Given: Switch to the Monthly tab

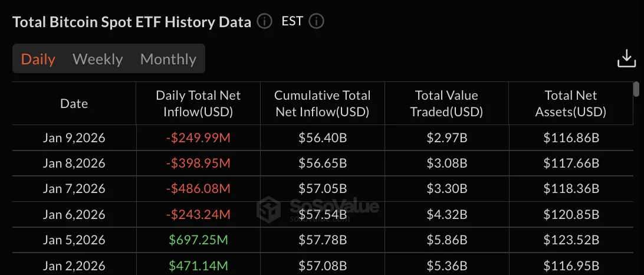Looking at the screenshot, I should pyautogui.click(x=168, y=59).
